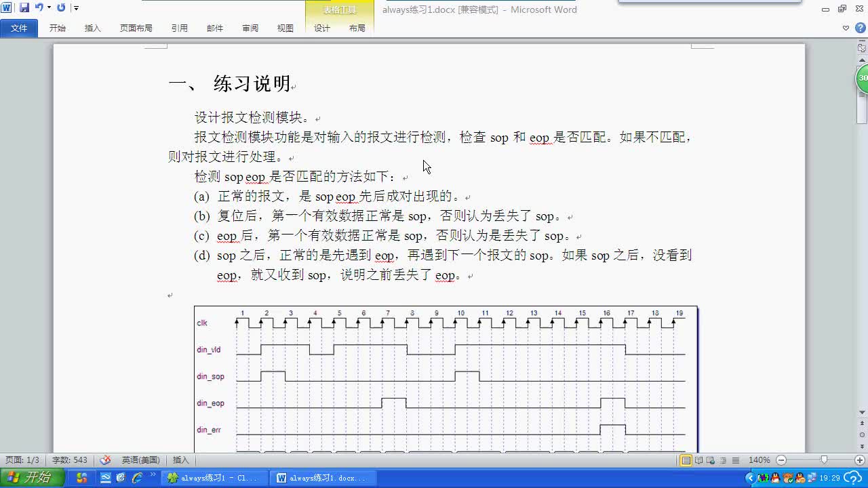Screen dimensions: 868x488
Task: Open the 审阅 (Review) ribbon tab
Action: [250, 28]
